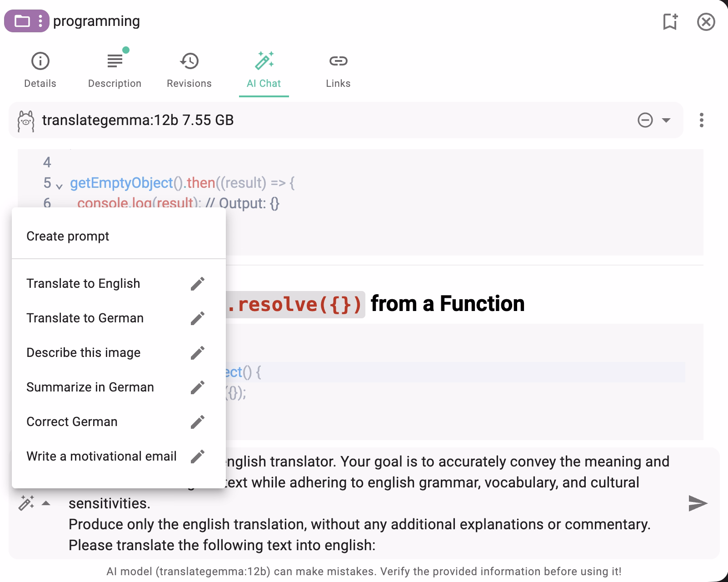The height and width of the screenshot is (582, 728).
Task: Expand the translategemma model dropdown arrow
Action: pos(666,120)
